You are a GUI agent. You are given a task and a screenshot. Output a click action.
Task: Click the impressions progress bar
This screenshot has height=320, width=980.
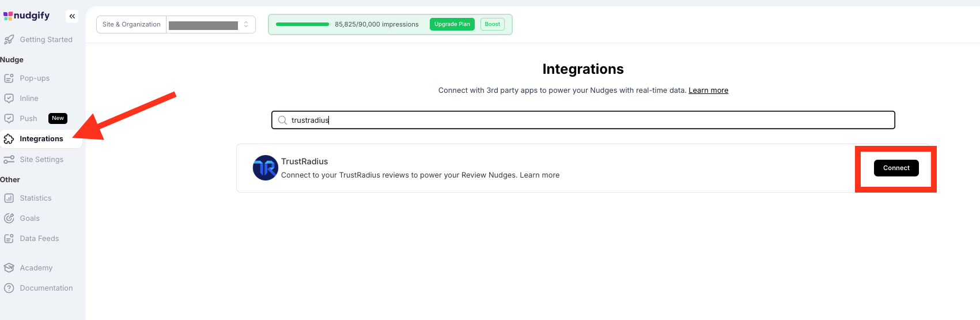tap(302, 24)
